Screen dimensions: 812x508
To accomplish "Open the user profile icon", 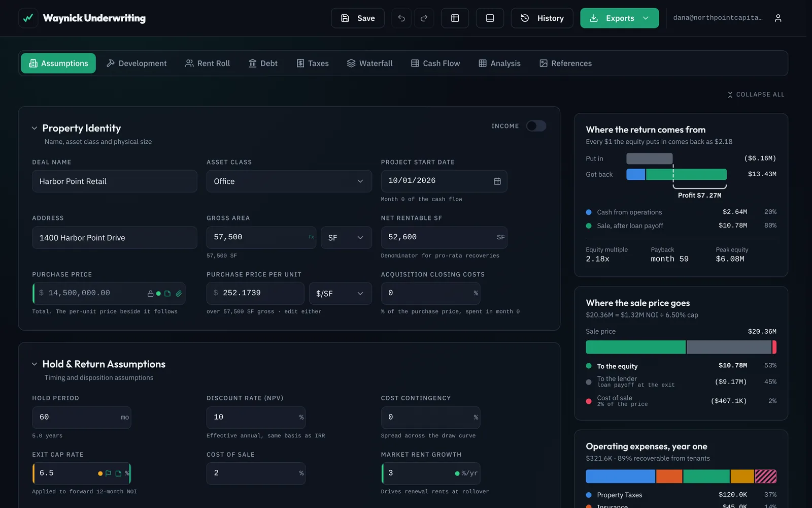I will 778,18.
